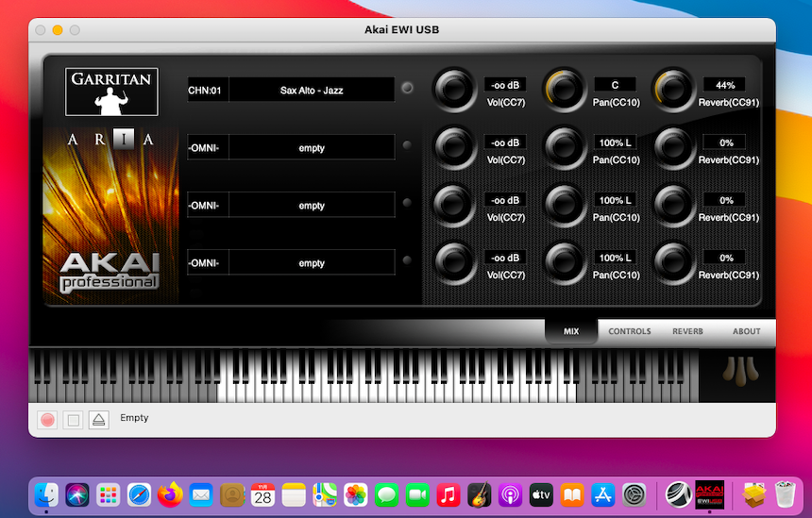812x518 pixels.
Task: Click the eject file button
Action: [x=98, y=420]
